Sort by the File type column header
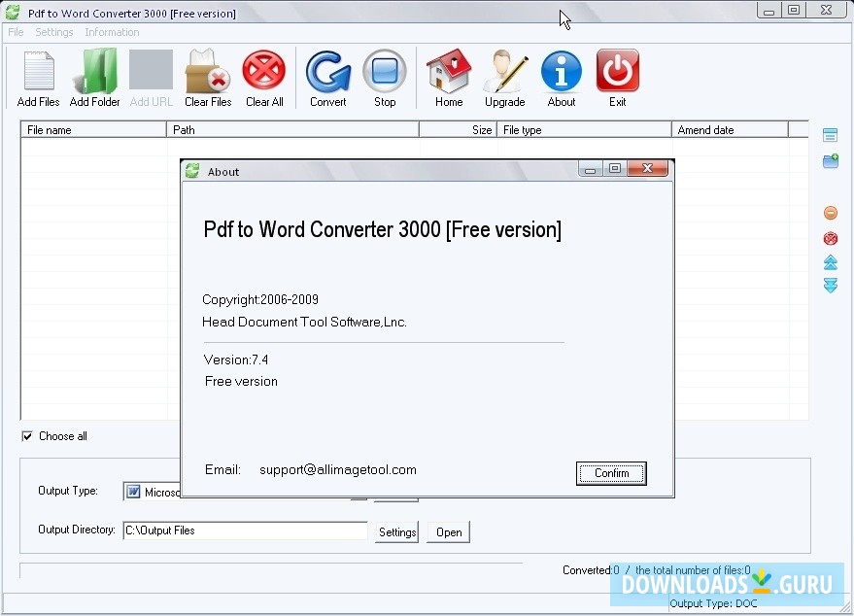 tap(585, 129)
